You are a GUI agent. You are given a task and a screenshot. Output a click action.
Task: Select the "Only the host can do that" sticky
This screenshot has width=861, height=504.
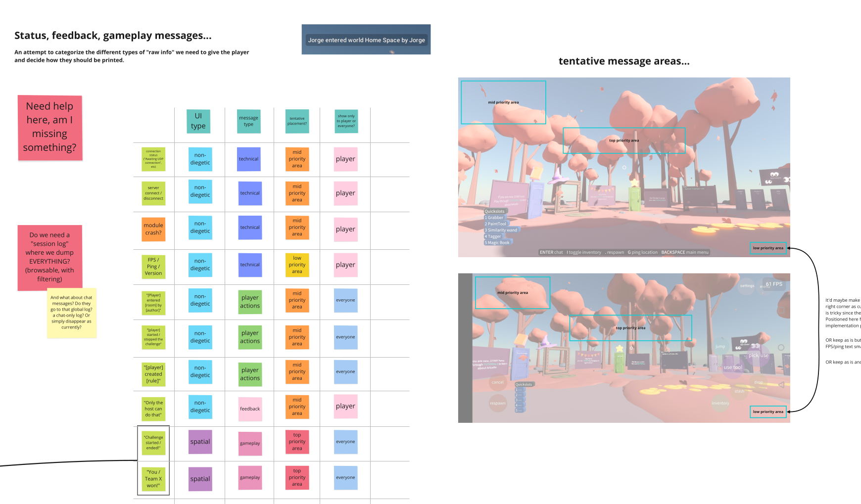pyautogui.click(x=153, y=409)
